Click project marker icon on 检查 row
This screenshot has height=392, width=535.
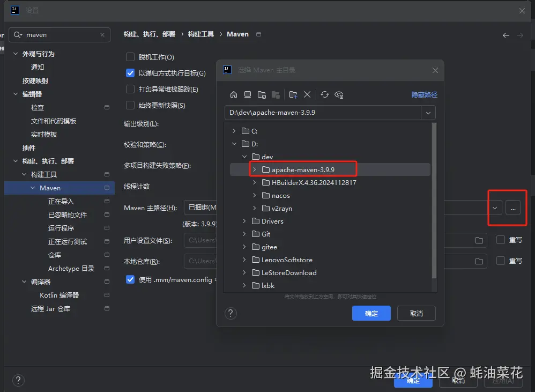[x=107, y=107]
